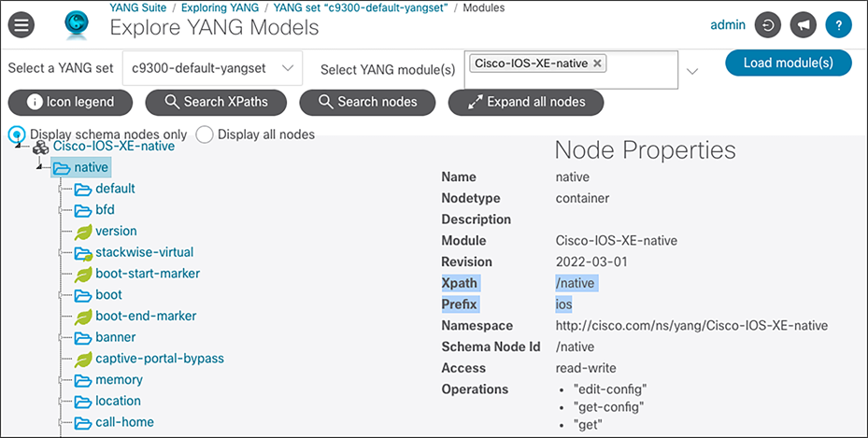This screenshot has height=438, width=868.
Task: Click the Namespace URL value
Action: 692,326
